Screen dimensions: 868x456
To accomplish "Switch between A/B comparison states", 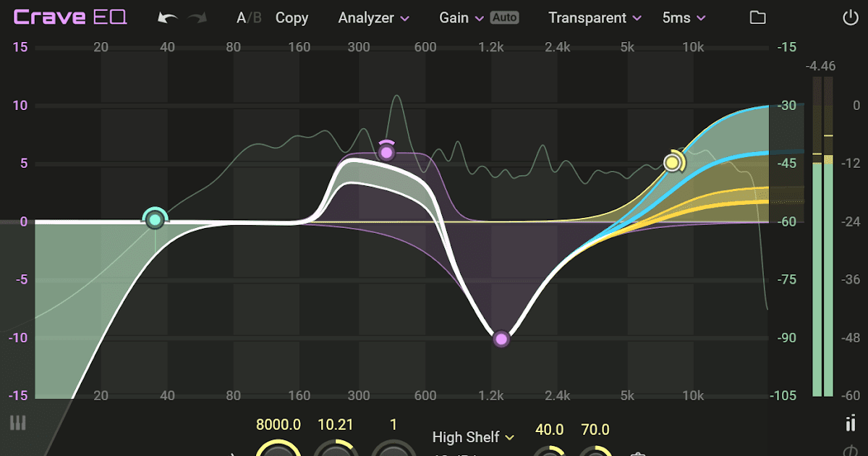I will [x=248, y=17].
